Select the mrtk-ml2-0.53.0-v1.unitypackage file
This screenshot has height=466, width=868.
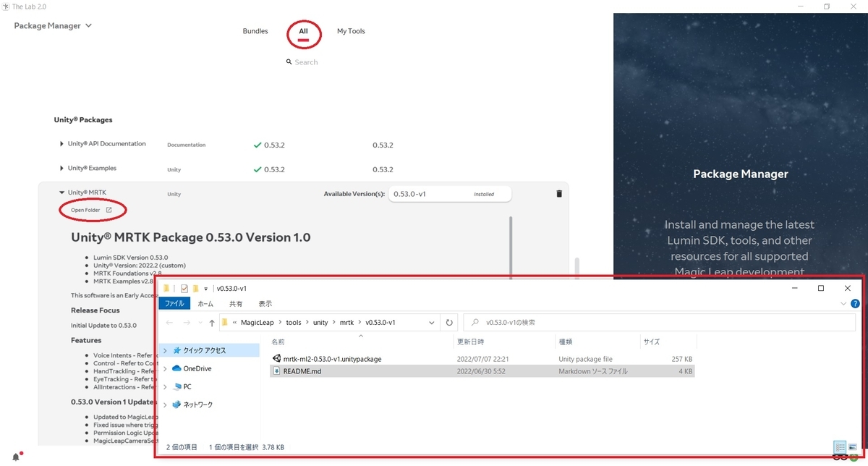(333, 359)
